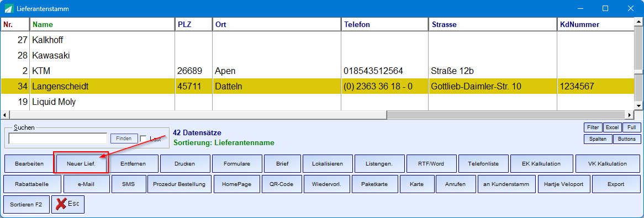Sort by the Name column header
The width and height of the screenshot is (644, 218).
point(103,25)
